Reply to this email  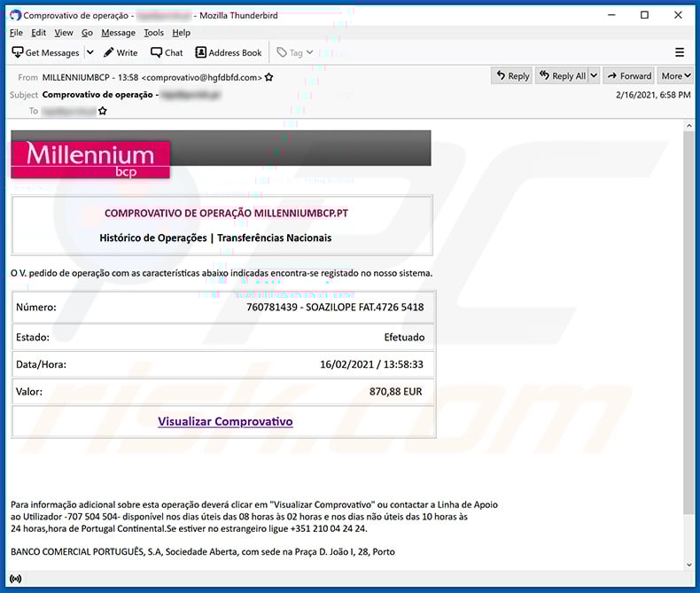tap(512, 76)
